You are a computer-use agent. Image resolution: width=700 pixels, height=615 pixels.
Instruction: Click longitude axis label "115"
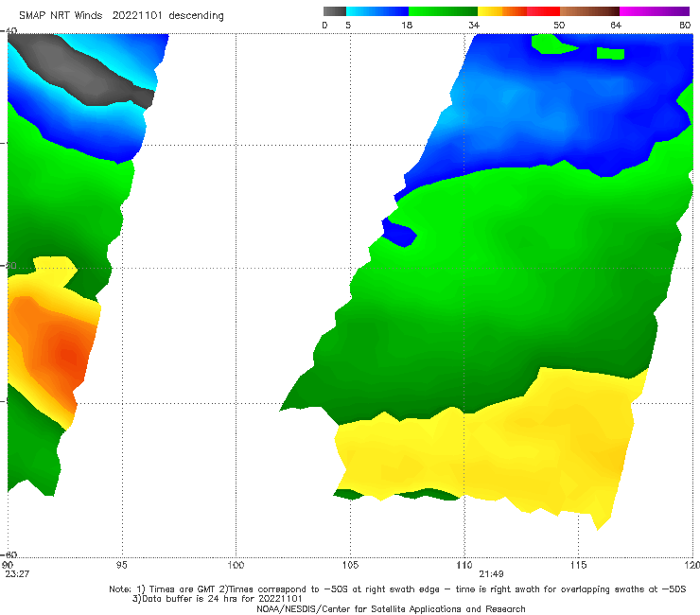tap(579, 565)
